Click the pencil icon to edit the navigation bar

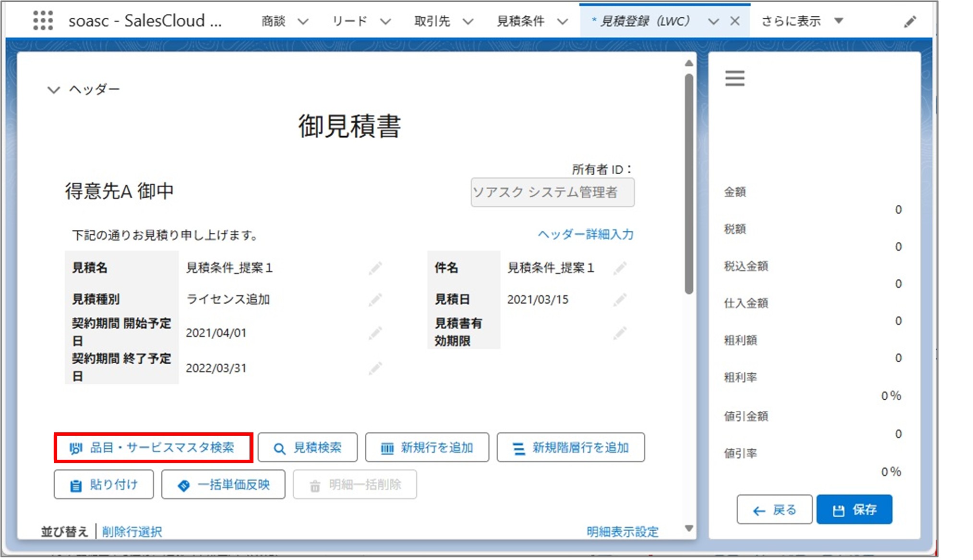(x=910, y=21)
